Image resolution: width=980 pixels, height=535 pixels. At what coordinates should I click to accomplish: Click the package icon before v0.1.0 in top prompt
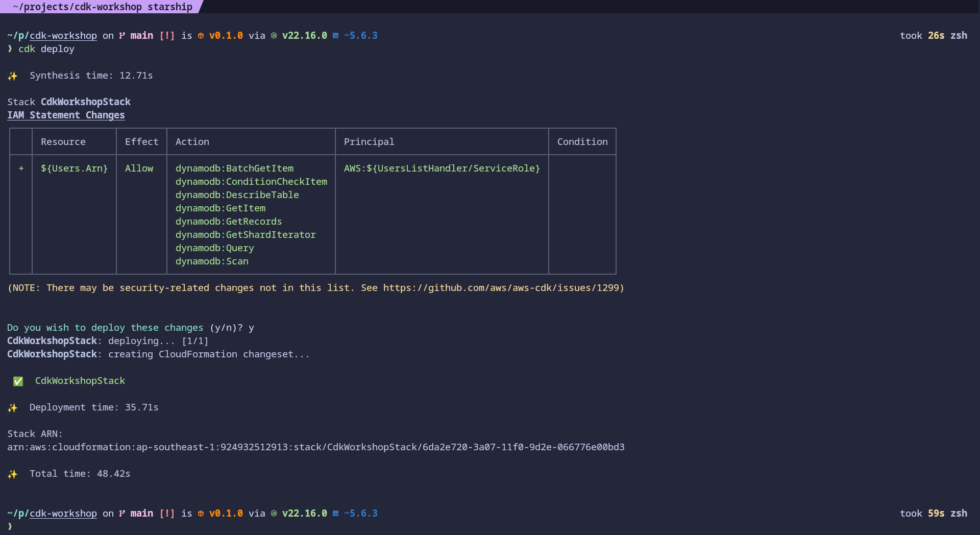tap(201, 36)
